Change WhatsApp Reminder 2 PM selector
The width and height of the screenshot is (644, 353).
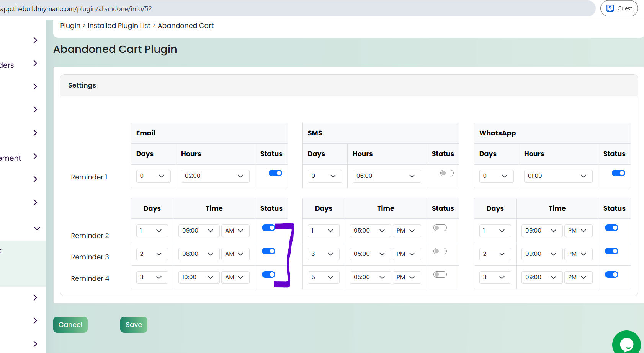click(578, 231)
